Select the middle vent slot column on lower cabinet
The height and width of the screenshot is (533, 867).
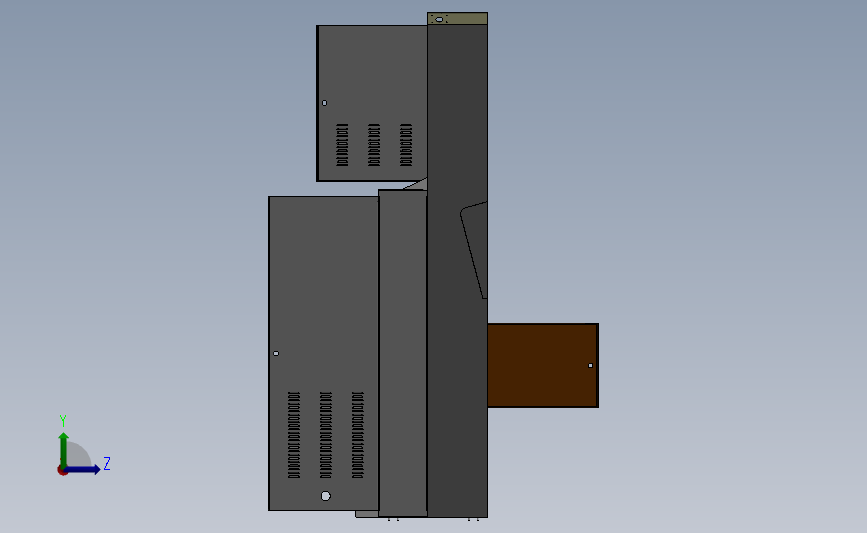click(326, 435)
